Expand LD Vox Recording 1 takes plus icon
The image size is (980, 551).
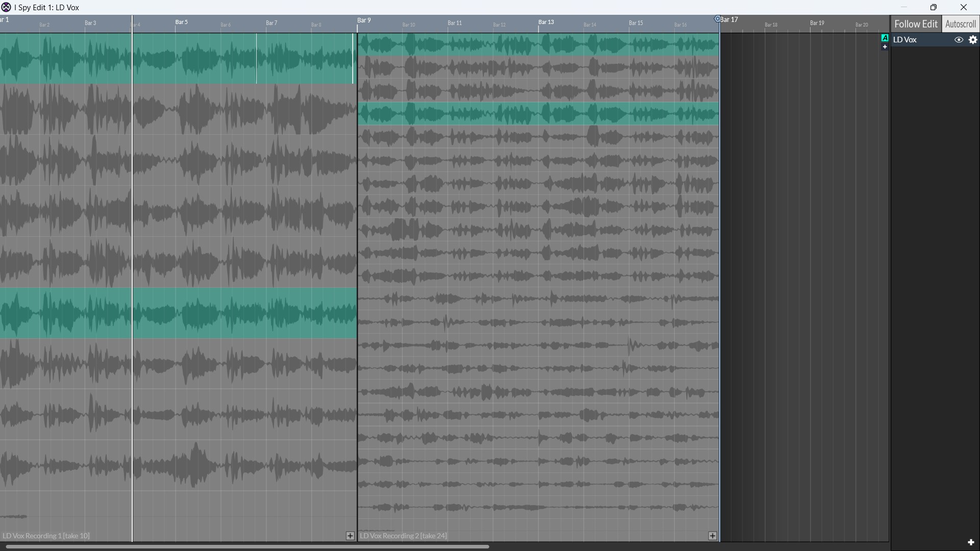tap(350, 536)
